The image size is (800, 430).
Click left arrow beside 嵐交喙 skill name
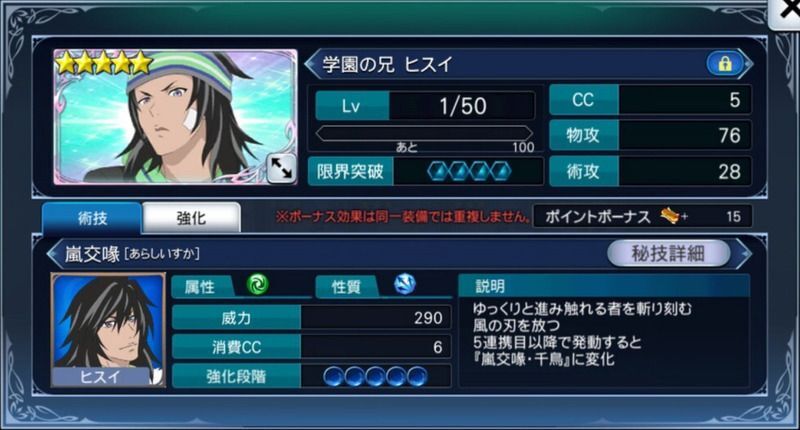pos(53,253)
